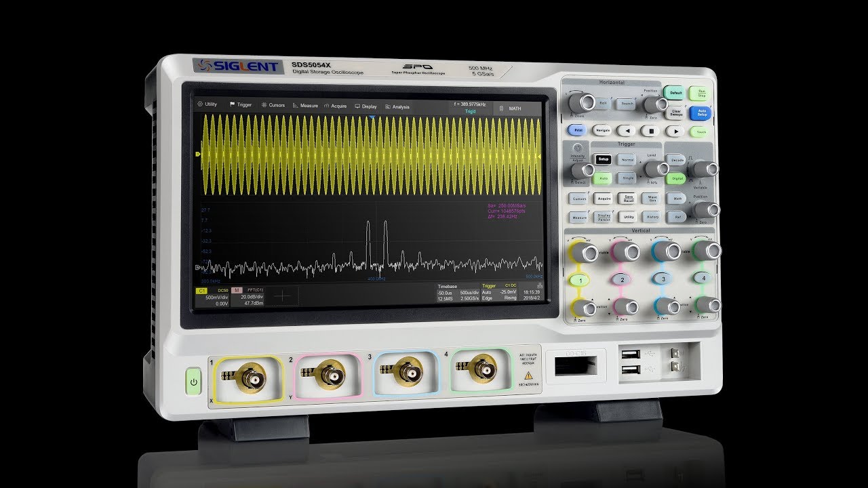
Task: Push the front-panel Measure key
Action: pyautogui.click(x=579, y=218)
